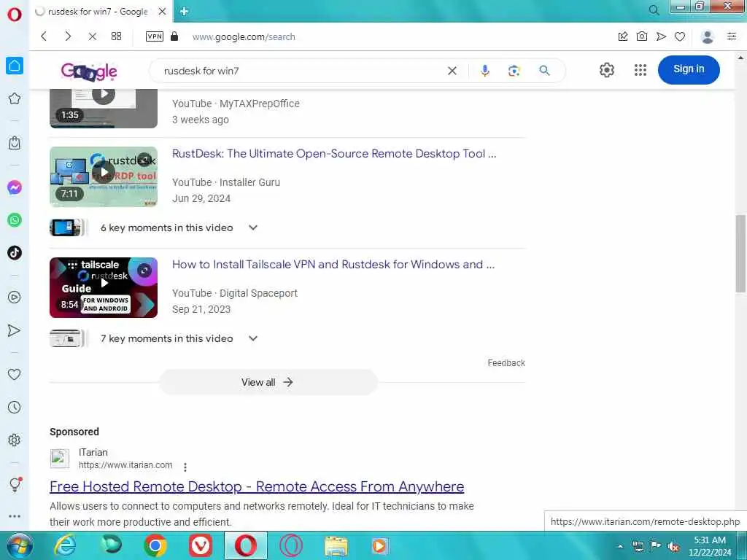
Task: Open Opera profile account icon
Action: 708,36
